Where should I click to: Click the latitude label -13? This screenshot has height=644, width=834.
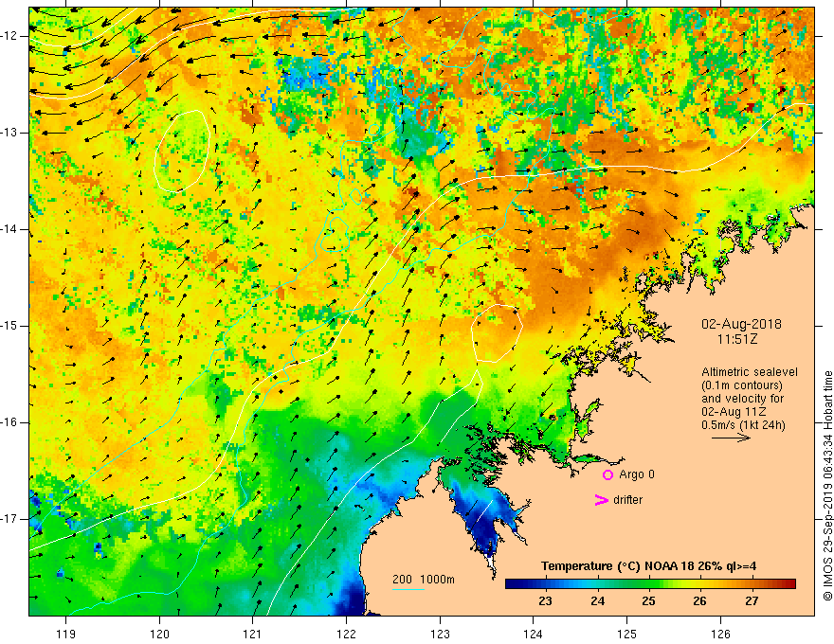point(10,133)
